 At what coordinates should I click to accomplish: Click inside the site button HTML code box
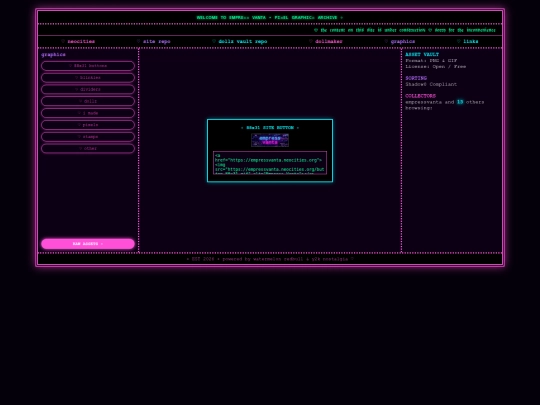pyautogui.click(x=270, y=163)
